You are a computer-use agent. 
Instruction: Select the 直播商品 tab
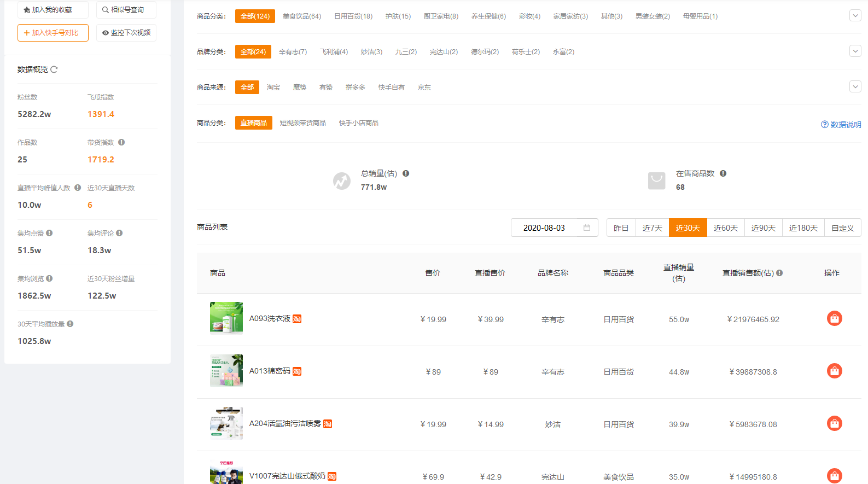[x=254, y=123]
